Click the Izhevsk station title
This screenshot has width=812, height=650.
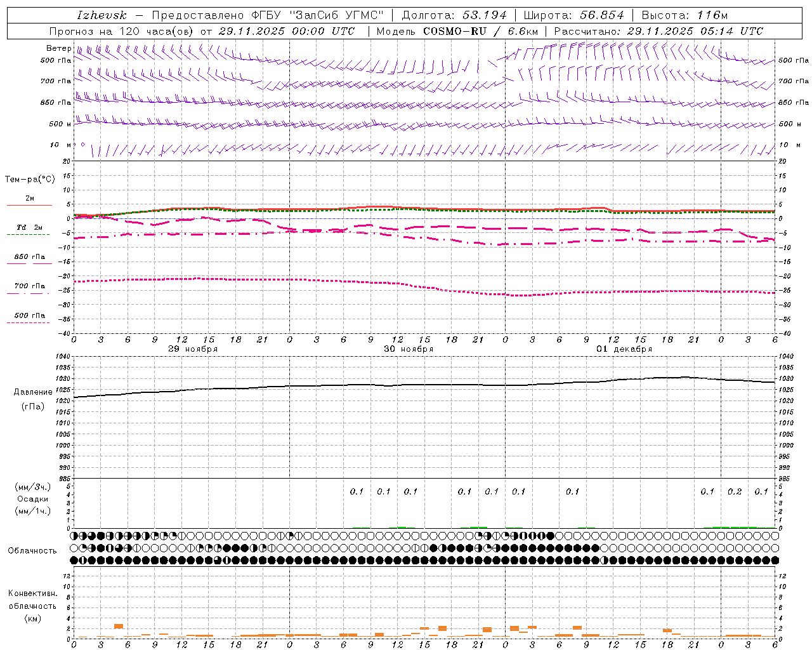click(101, 15)
